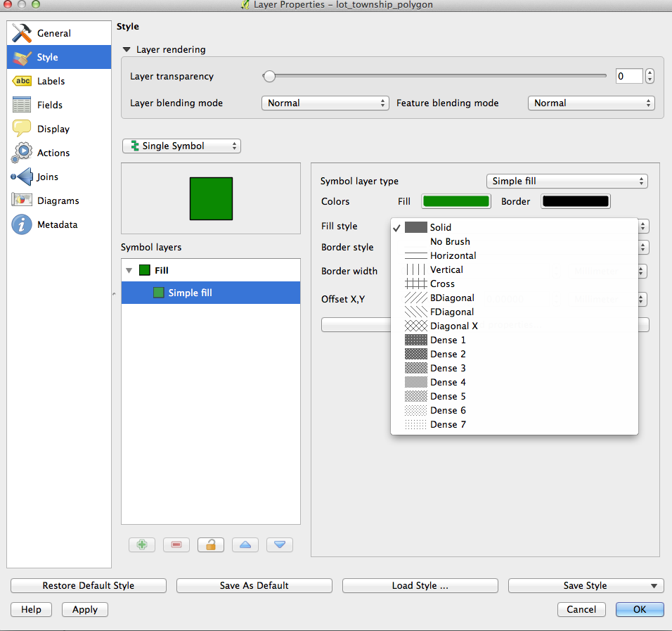Pick the Dense 4 fill style
The height and width of the screenshot is (631, 672).
(448, 382)
